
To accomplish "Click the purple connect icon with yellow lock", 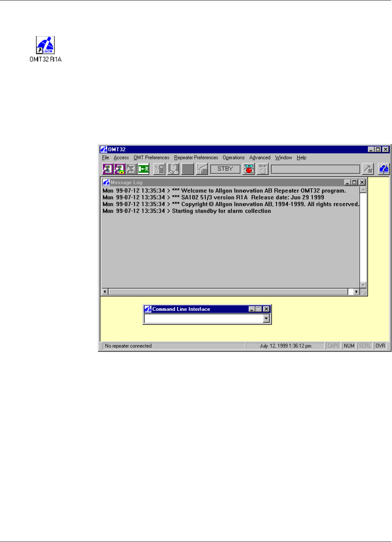I will [x=120, y=169].
